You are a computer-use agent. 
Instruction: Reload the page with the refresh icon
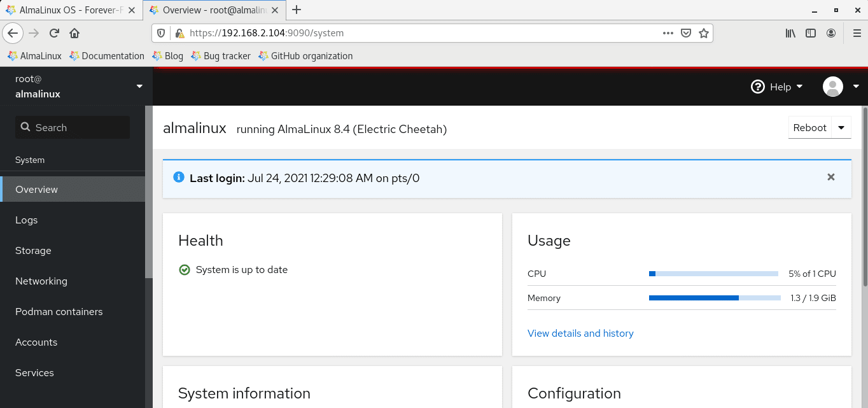[54, 33]
